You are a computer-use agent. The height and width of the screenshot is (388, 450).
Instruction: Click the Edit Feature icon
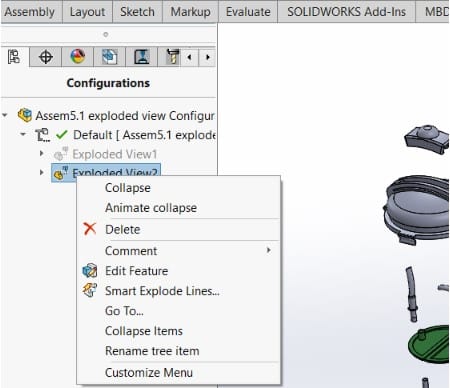(x=90, y=270)
